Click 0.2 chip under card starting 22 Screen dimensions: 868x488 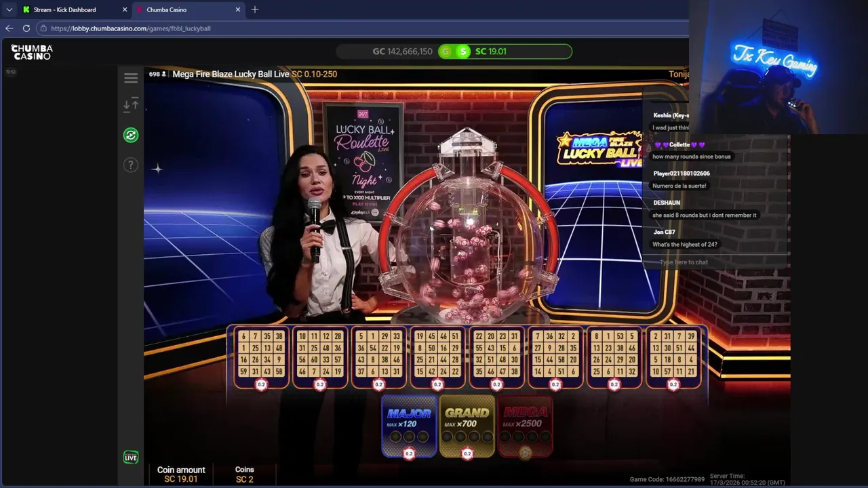496,385
